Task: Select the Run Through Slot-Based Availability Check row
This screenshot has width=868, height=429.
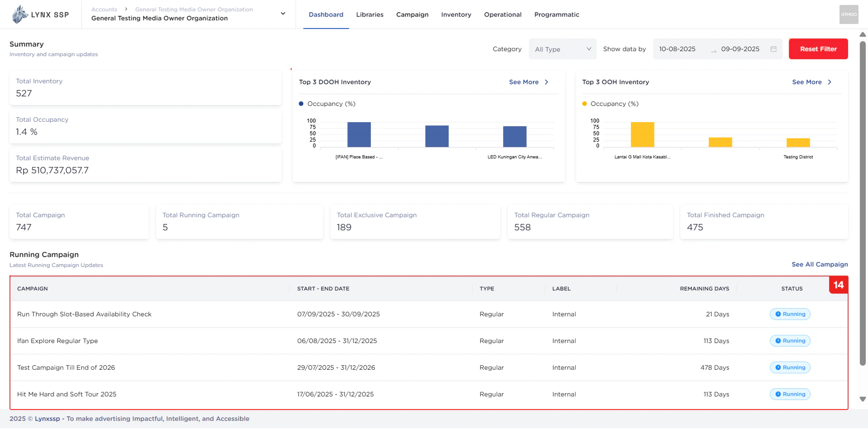Action: [84, 314]
